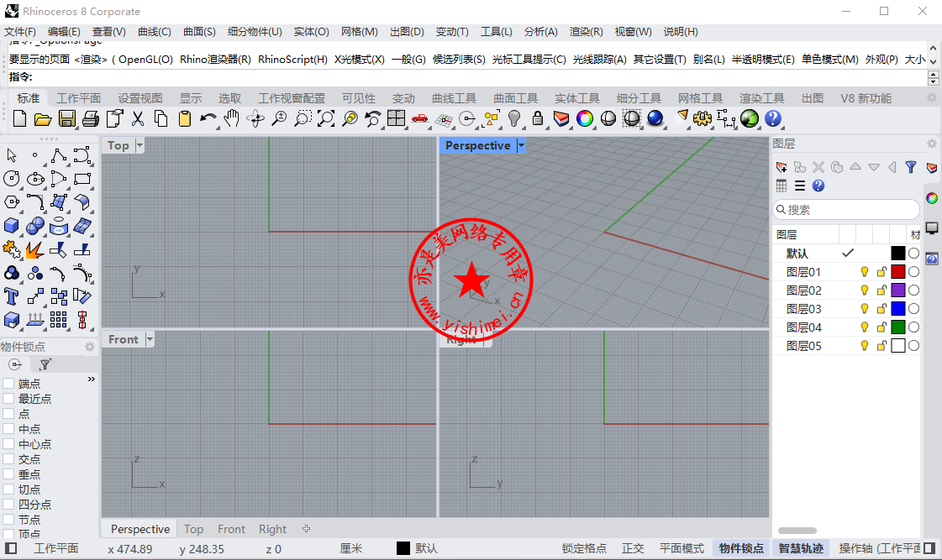942x560 pixels.
Task: Open the layer filter funnel icon
Action: pos(910,167)
